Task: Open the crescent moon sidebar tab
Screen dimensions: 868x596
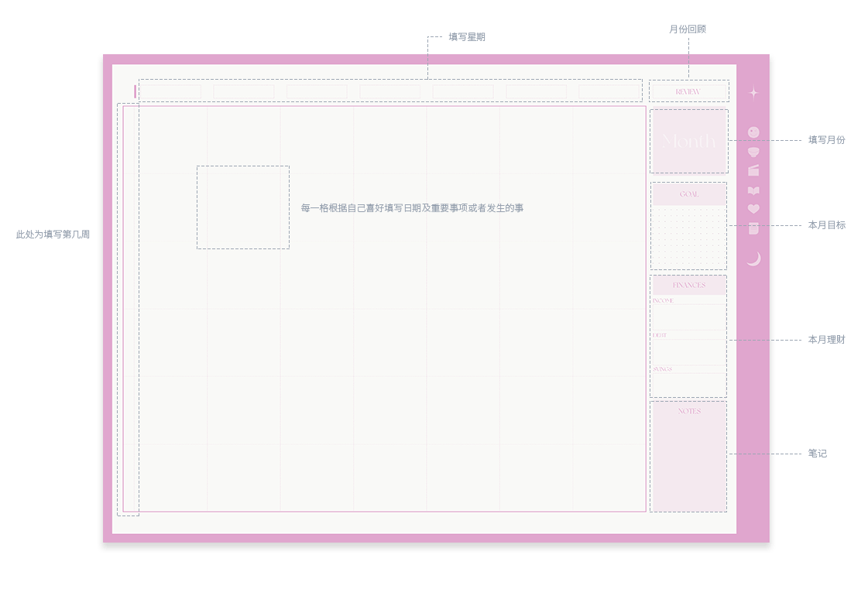Action: coord(754,259)
